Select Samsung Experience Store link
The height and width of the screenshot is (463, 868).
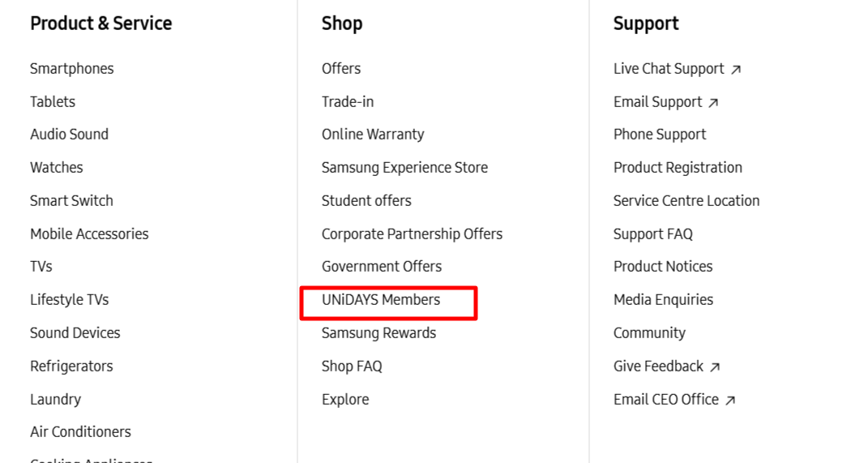[404, 168]
